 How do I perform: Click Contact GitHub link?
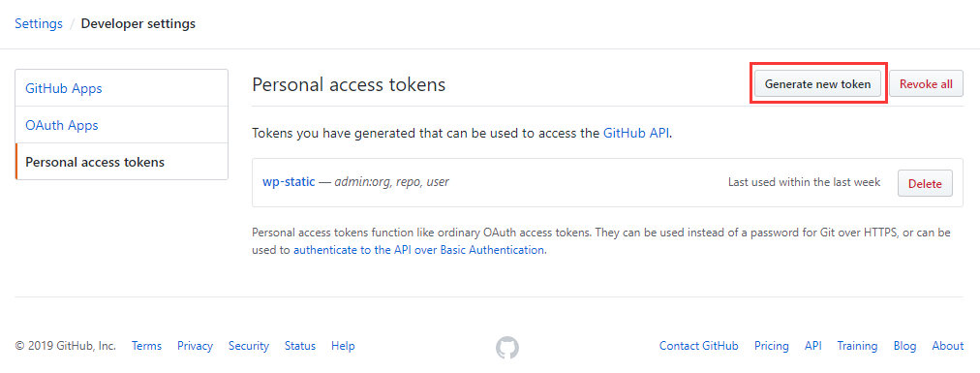(699, 346)
